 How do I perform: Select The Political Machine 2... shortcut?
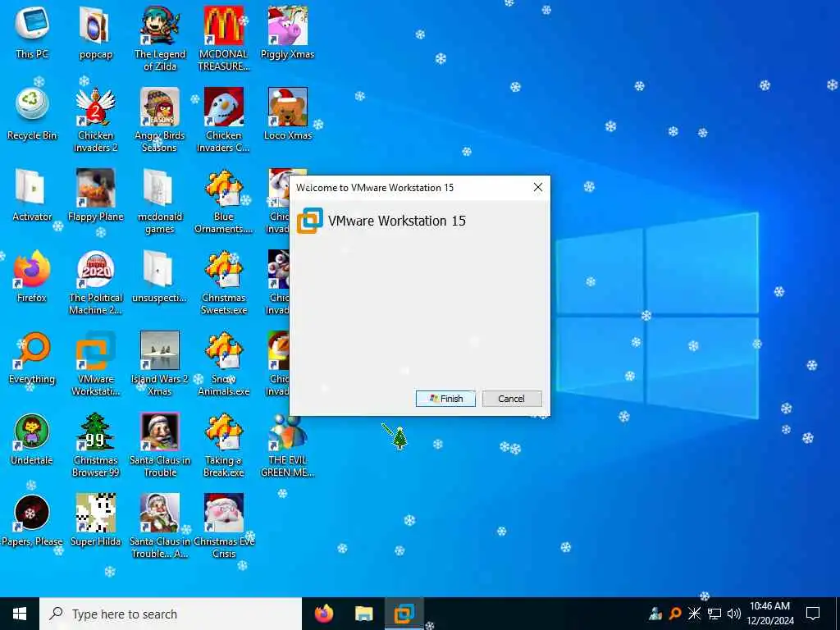tap(95, 283)
